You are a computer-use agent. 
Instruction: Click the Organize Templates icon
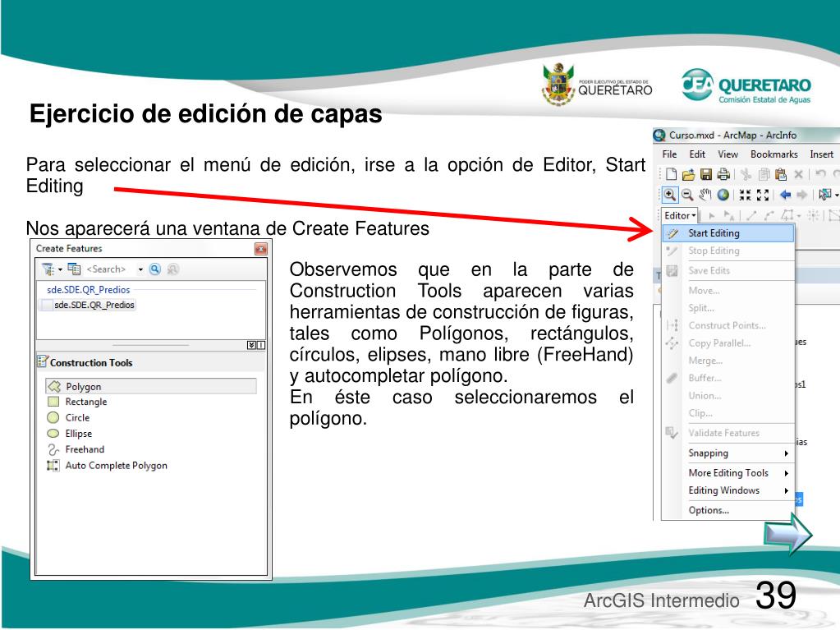[x=74, y=269]
